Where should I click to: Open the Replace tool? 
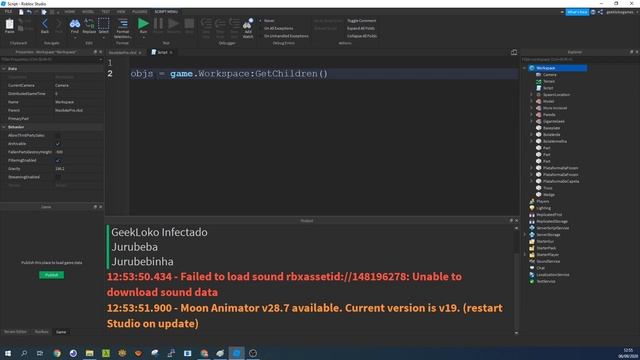[x=89, y=26]
